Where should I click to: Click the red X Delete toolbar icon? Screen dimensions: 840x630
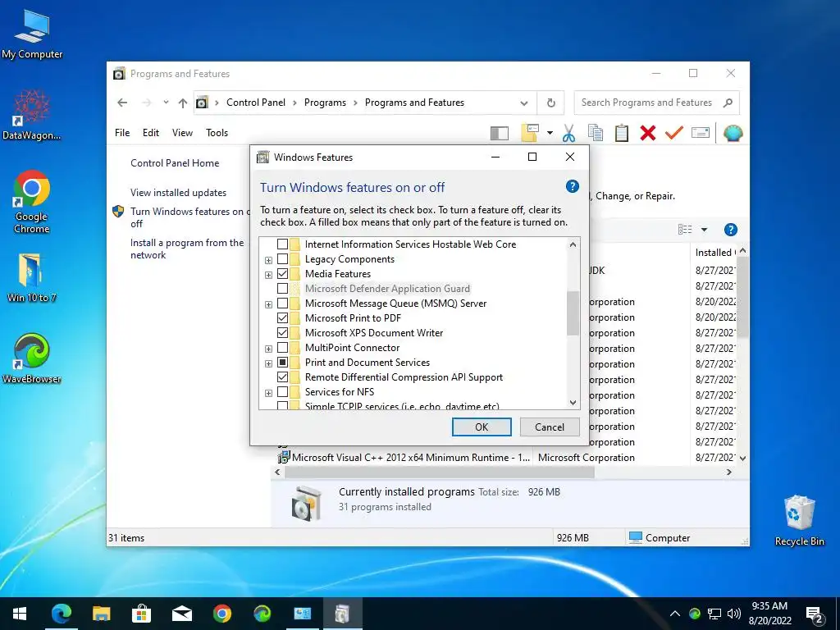(648, 133)
